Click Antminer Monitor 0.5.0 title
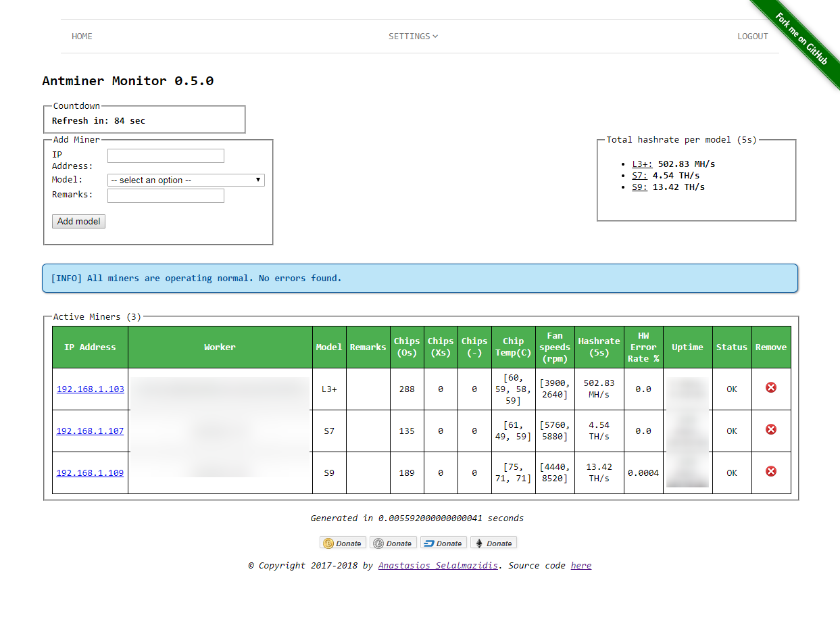The width and height of the screenshot is (840, 630). coord(128,81)
